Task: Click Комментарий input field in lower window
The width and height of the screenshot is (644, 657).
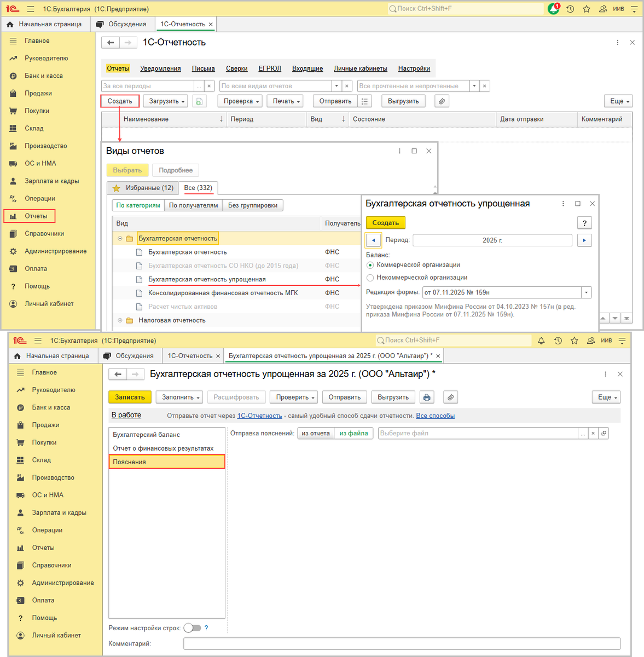Action: [x=402, y=644]
